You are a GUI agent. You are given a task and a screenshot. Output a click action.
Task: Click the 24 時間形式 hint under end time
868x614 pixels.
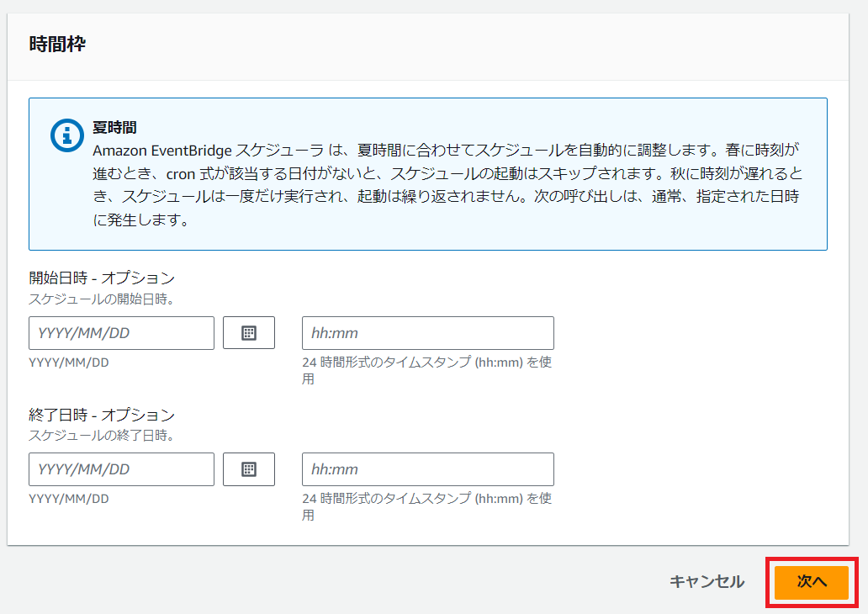pos(426,499)
